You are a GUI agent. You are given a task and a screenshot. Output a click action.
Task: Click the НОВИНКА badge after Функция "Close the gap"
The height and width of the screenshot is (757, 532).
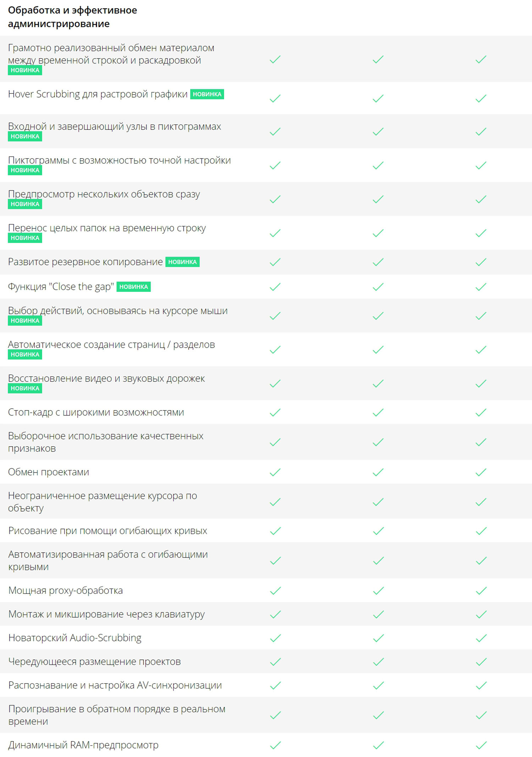pyautogui.click(x=133, y=287)
